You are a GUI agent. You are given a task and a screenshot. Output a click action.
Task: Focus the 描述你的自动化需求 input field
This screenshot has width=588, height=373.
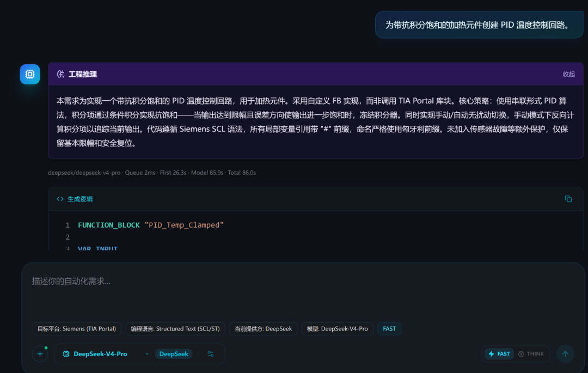tap(303, 281)
